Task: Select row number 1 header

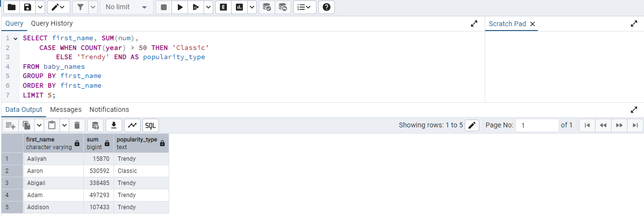Action: [12, 159]
